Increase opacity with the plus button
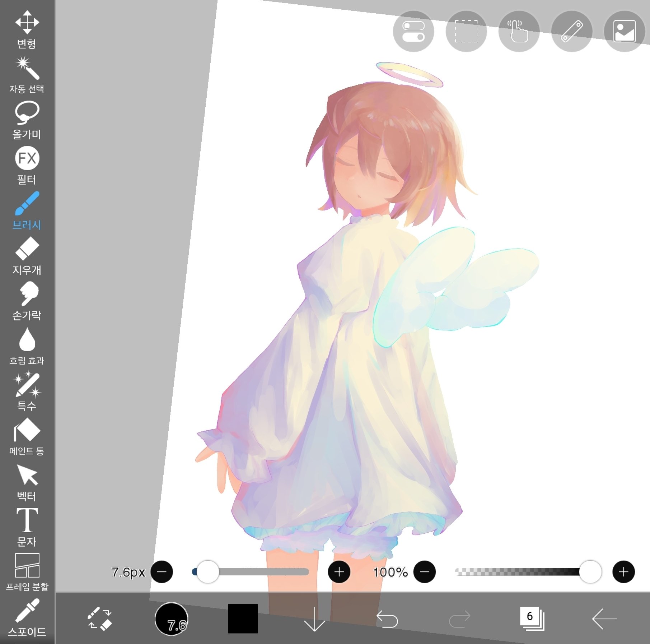Image resolution: width=650 pixels, height=644 pixels. point(624,572)
